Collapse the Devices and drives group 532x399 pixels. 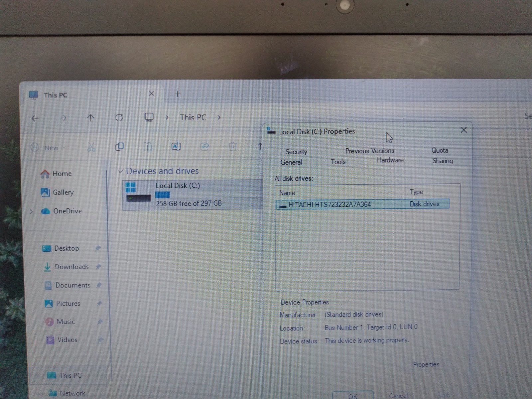tap(120, 171)
